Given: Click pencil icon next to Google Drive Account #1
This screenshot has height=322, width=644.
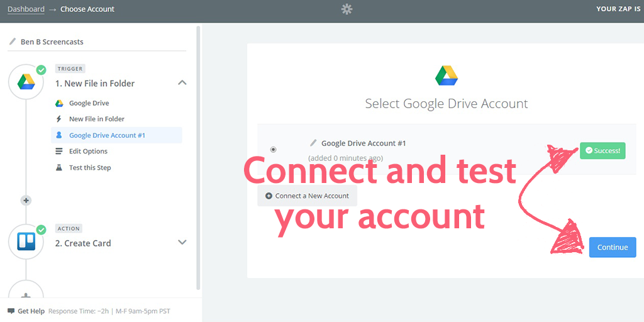Looking at the screenshot, I should tap(313, 143).
